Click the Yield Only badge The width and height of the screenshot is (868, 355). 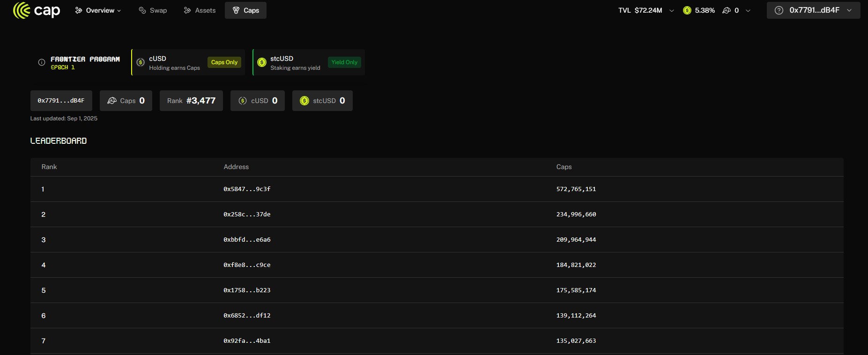[x=344, y=62]
